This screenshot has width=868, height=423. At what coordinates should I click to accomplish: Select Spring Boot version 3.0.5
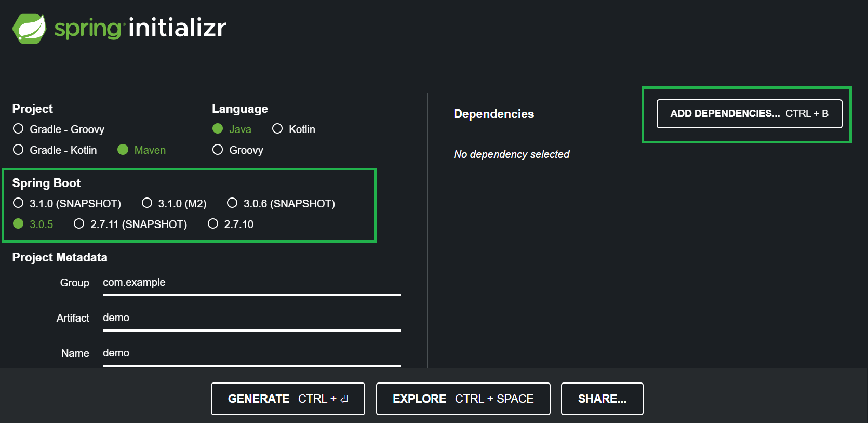coord(19,224)
